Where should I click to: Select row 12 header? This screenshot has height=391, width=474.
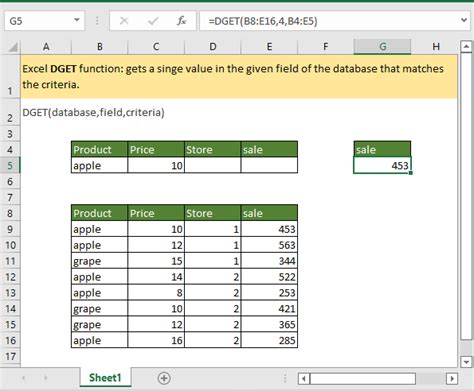[x=10, y=277]
